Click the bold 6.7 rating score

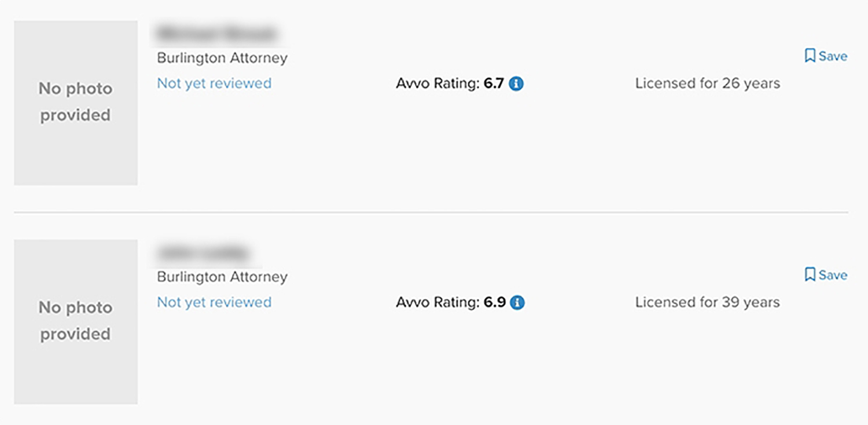494,84
